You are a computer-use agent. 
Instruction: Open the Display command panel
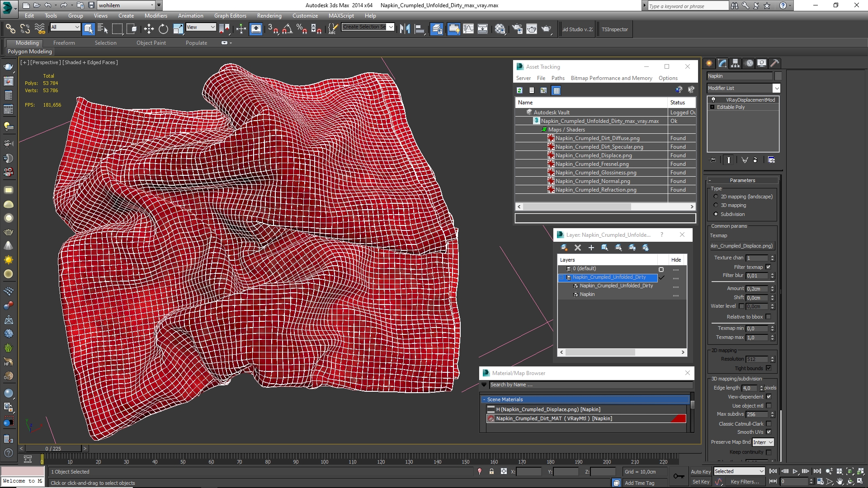762,63
